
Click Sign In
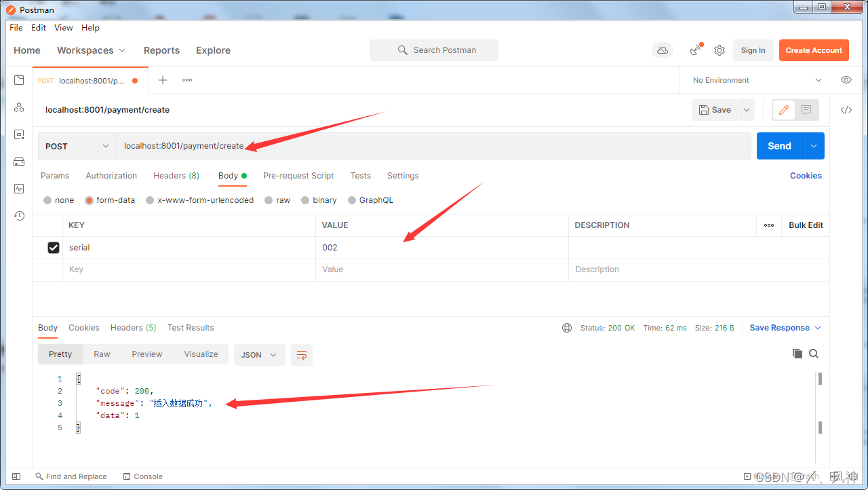[x=753, y=50]
